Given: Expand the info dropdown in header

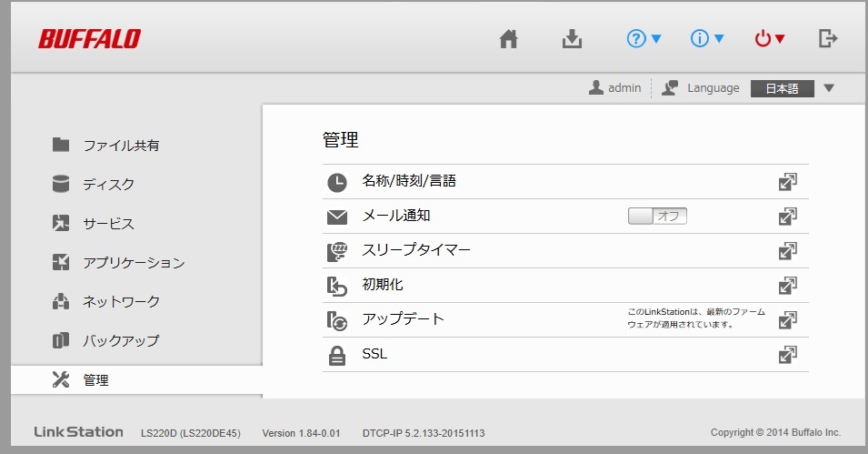Looking at the screenshot, I should (707, 39).
